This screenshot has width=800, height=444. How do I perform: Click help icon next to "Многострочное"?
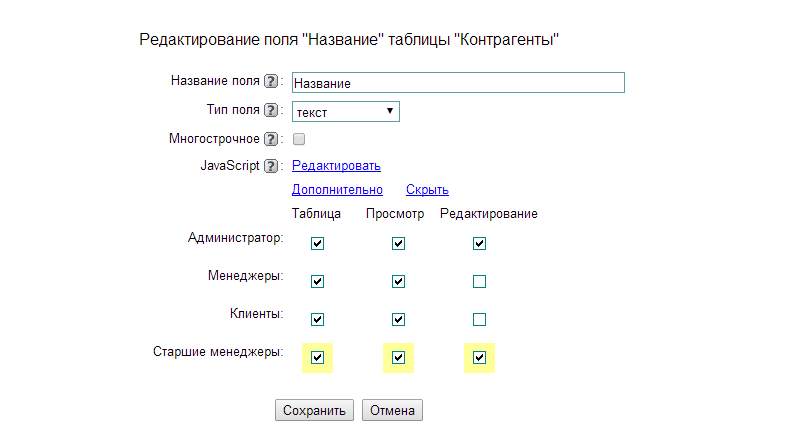tap(270, 139)
